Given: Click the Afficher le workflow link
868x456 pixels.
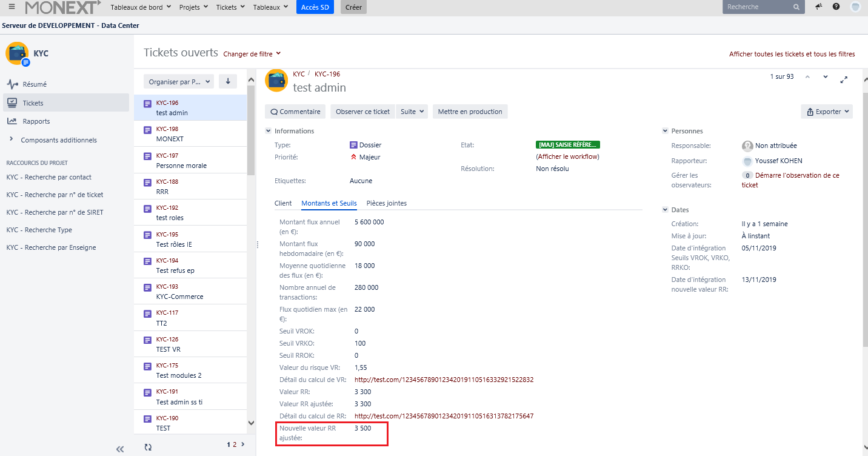Looking at the screenshot, I should (x=567, y=156).
